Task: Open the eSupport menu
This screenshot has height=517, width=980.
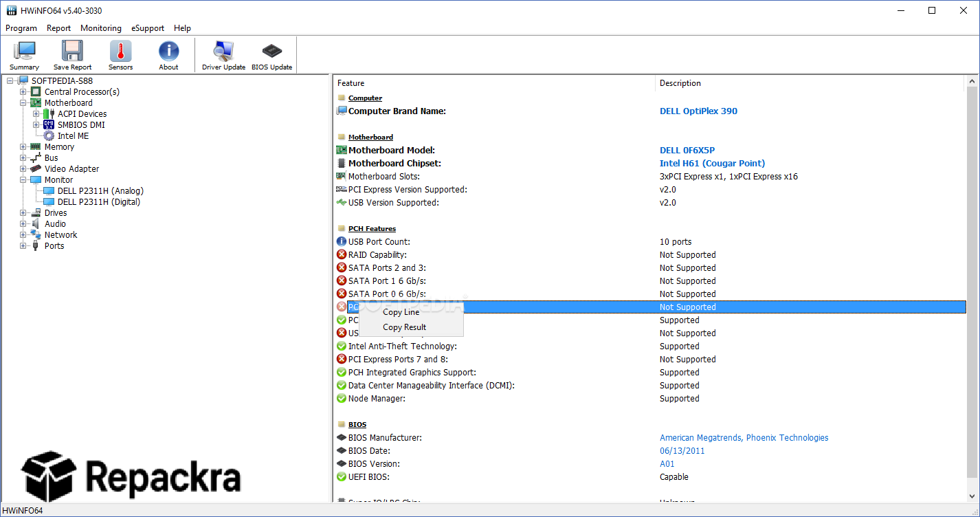Action: coord(148,28)
